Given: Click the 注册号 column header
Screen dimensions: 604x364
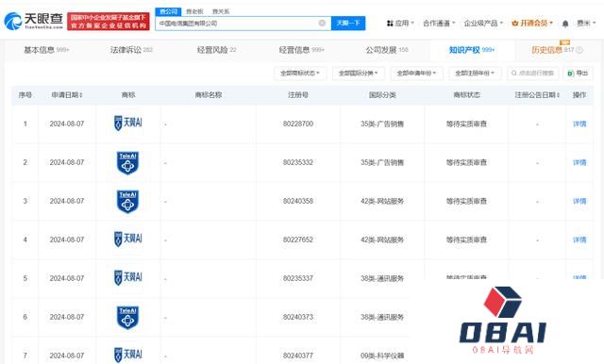Looking at the screenshot, I should point(298,94).
